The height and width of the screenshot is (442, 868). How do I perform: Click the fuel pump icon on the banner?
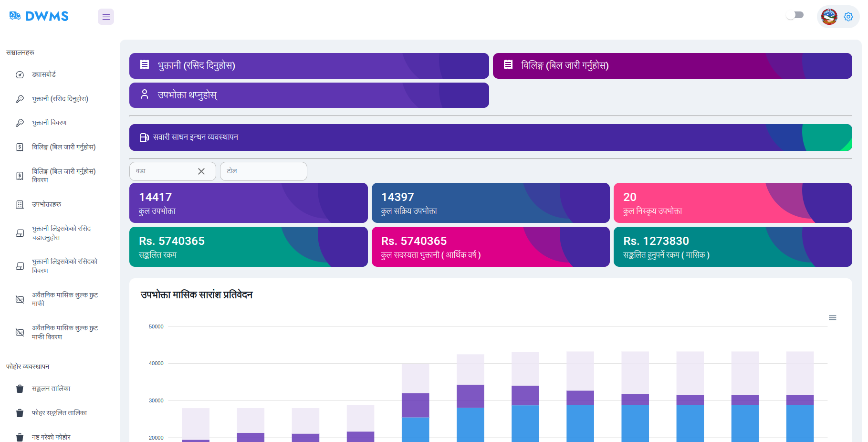[144, 137]
